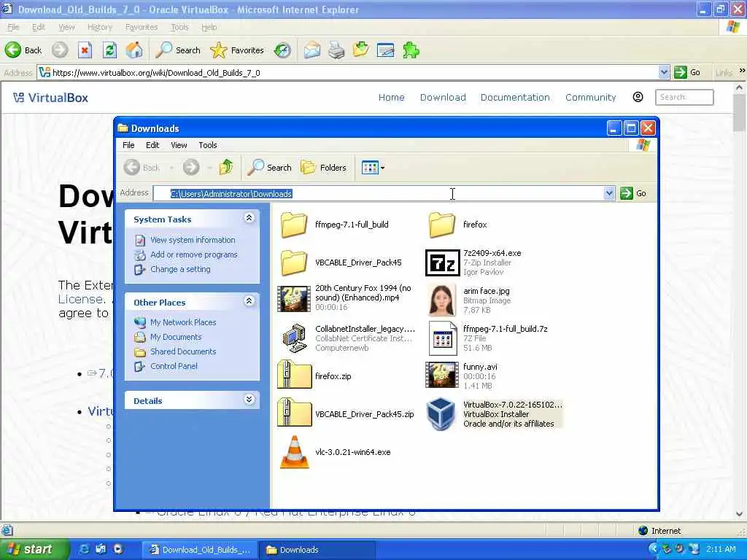This screenshot has height=560, width=747.
Task: Open the IE address bar dropdown
Action: (664, 72)
